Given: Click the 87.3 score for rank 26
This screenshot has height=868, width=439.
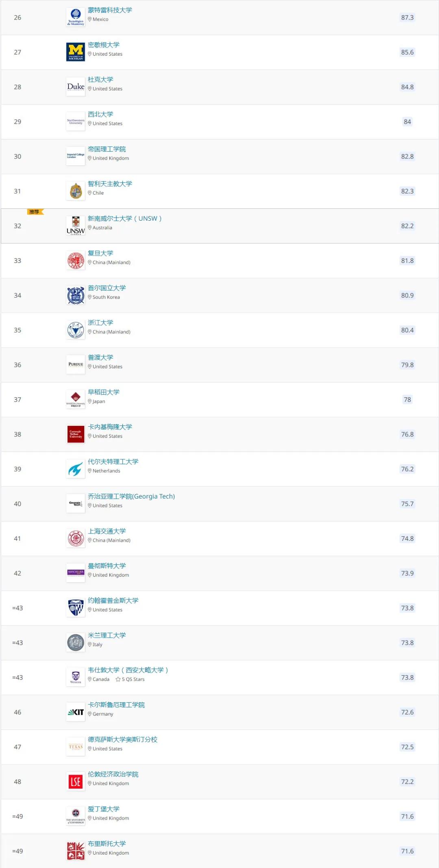Looking at the screenshot, I should [407, 17].
